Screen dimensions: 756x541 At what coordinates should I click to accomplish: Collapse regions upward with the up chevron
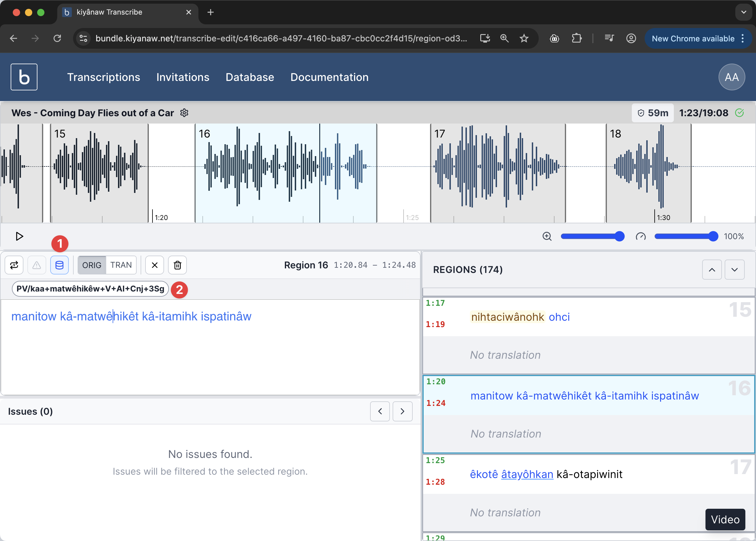pyautogui.click(x=712, y=269)
